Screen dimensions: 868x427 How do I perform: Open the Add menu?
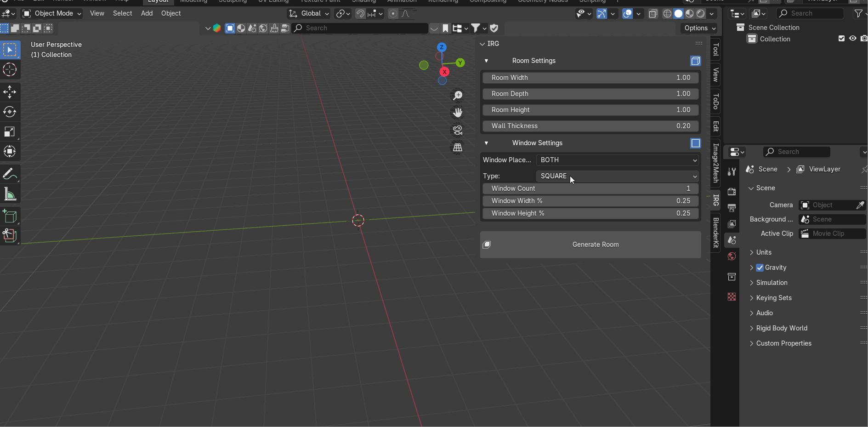click(147, 13)
